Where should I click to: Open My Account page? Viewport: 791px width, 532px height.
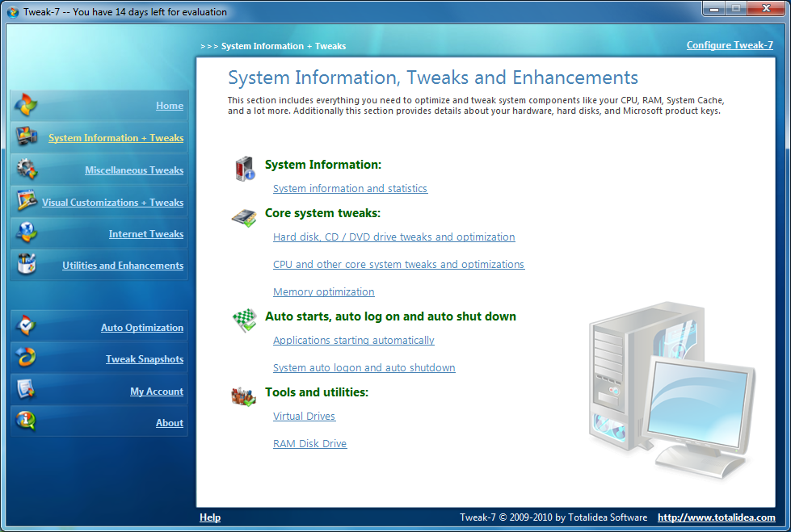[x=157, y=392]
